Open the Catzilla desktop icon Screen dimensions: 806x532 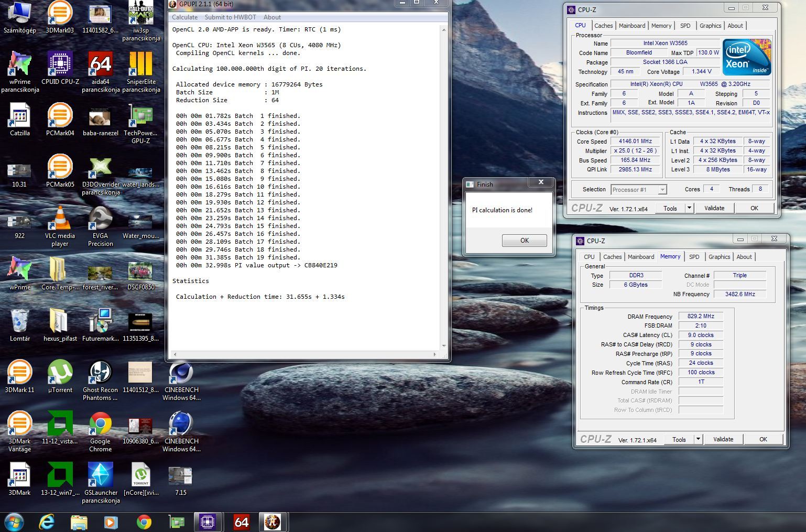tap(19, 120)
